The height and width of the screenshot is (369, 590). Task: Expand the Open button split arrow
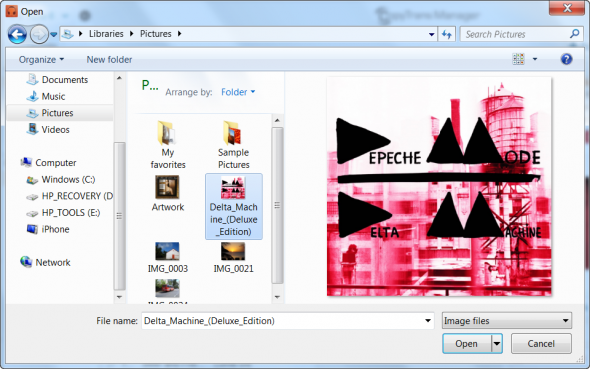pos(497,344)
